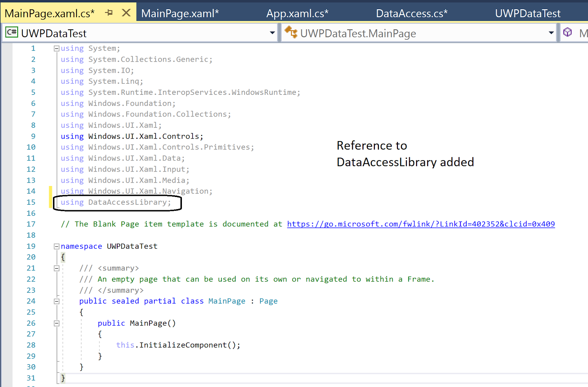Open the UWPDataTest project dropdown
The width and height of the screenshot is (588, 387).
click(x=272, y=33)
